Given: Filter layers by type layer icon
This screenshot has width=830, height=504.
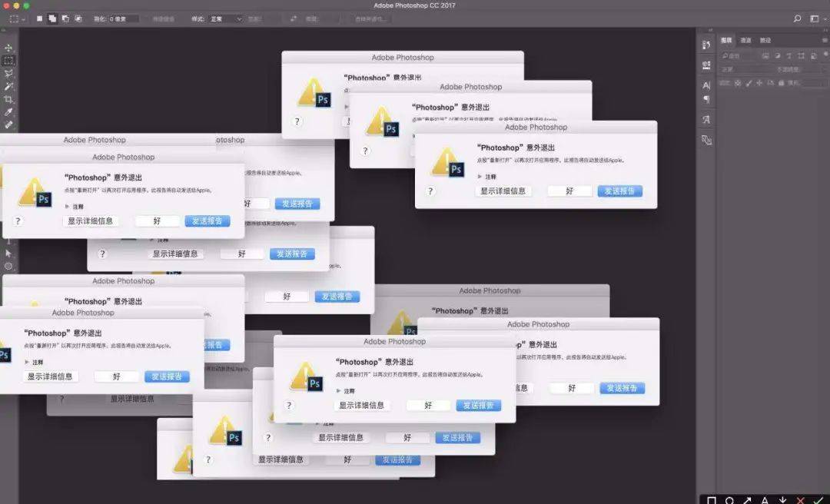Looking at the screenshot, I should pyautogui.click(x=788, y=55).
